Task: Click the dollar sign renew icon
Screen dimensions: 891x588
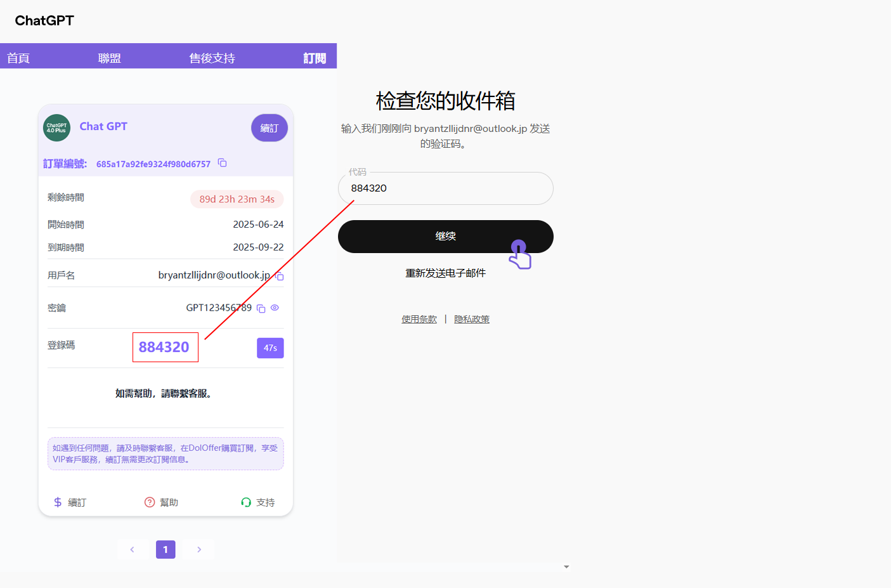Action: pyautogui.click(x=58, y=502)
